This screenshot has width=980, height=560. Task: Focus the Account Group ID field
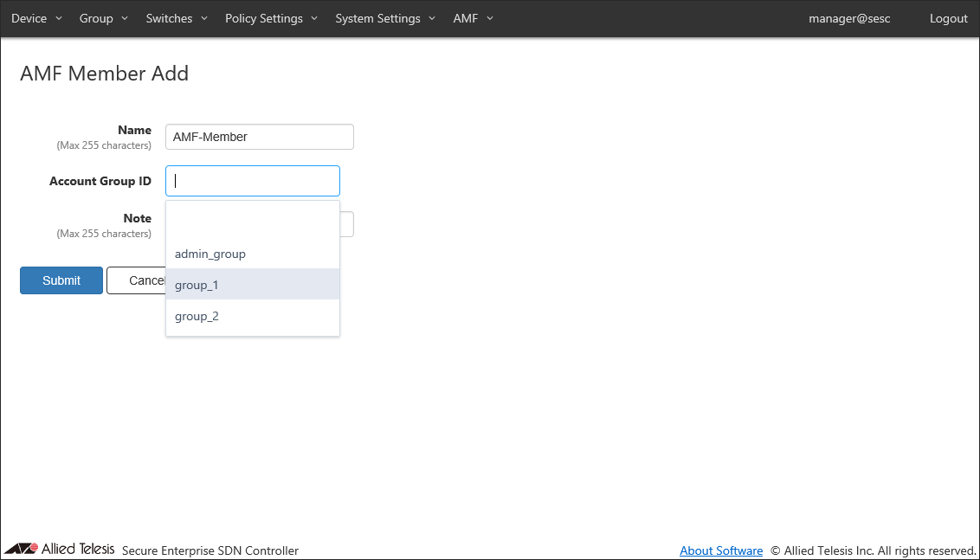[252, 181]
